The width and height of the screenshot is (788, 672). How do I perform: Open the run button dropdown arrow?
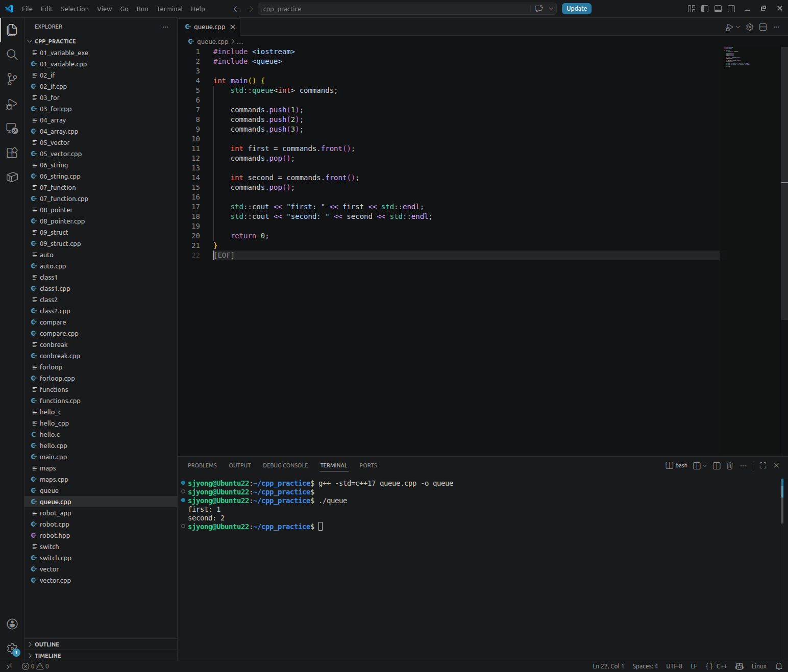click(x=738, y=27)
